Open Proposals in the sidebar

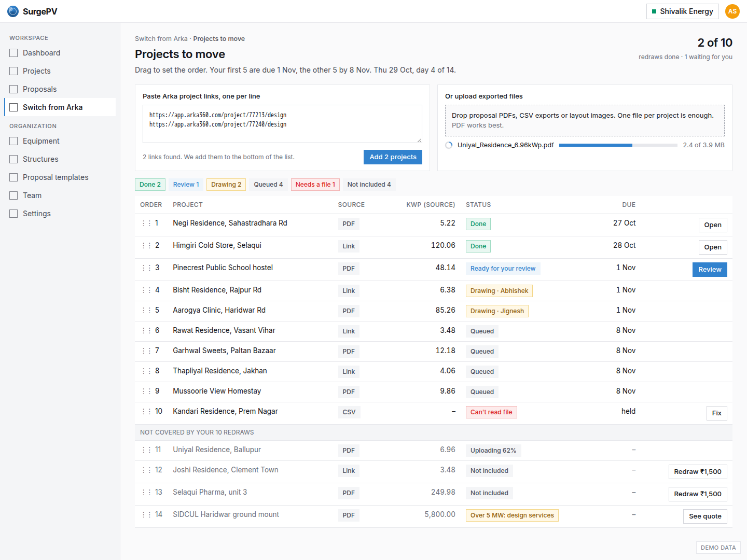tap(60, 89)
